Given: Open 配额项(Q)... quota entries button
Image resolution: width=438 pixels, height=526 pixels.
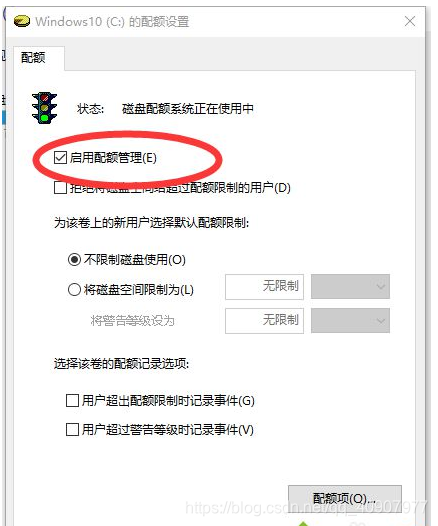Looking at the screenshot, I should click(345, 499).
